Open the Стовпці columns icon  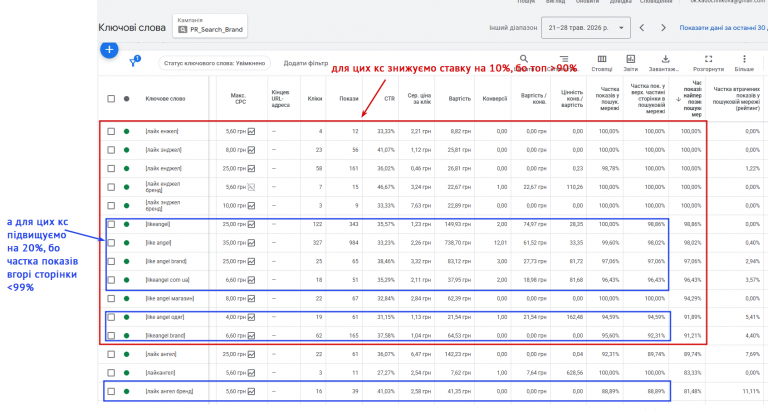(602, 59)
